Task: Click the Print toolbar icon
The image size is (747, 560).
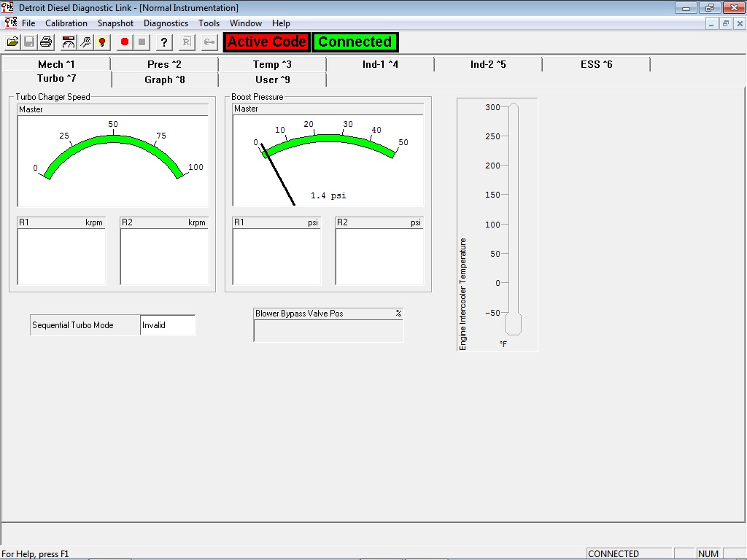Action: click(x=45, y=42)
